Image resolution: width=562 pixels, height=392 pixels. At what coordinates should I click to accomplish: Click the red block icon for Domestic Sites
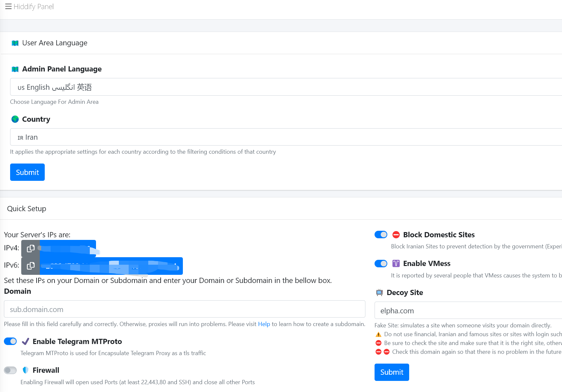(x=396, y=235)
